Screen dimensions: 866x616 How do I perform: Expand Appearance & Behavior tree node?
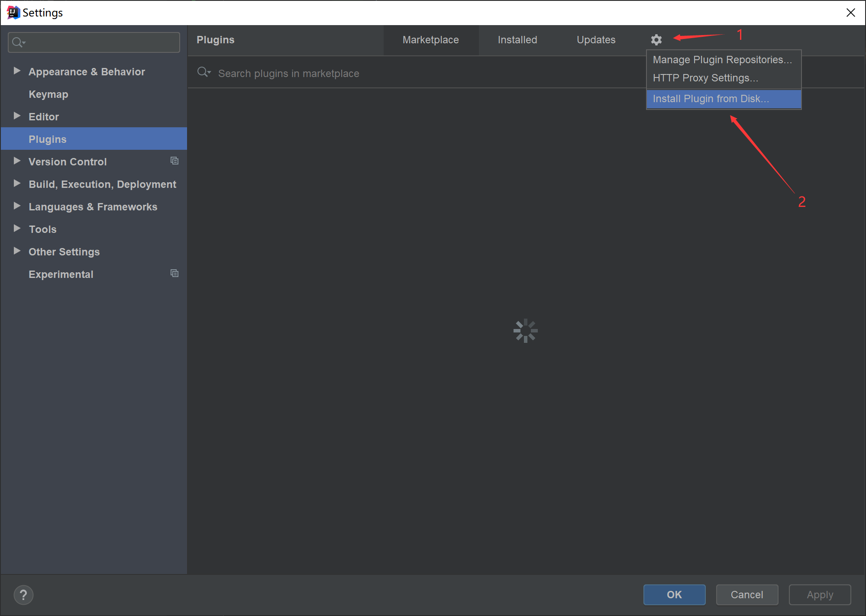click(x=17, y=71)
